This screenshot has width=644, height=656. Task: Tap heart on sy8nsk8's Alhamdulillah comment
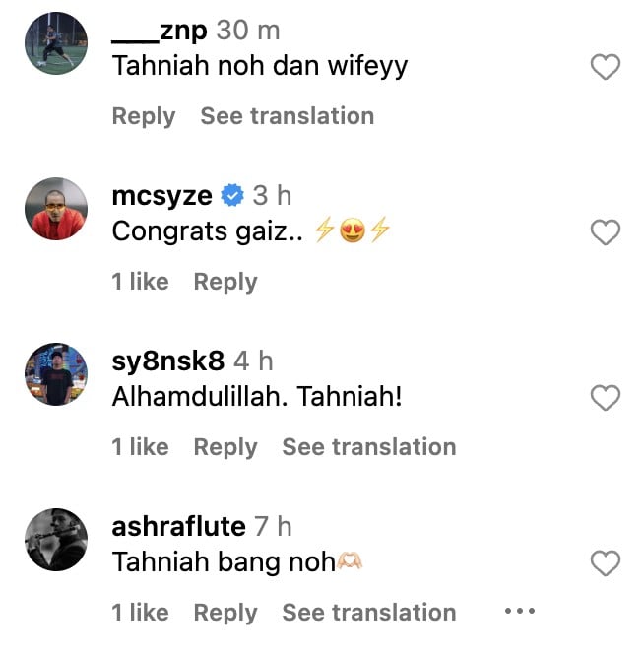tap(605, 397)
